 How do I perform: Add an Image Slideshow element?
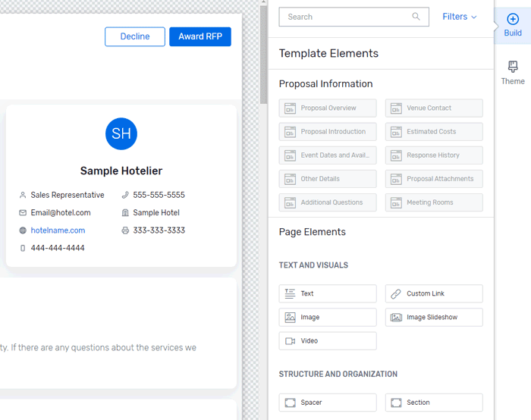point(434,317)
